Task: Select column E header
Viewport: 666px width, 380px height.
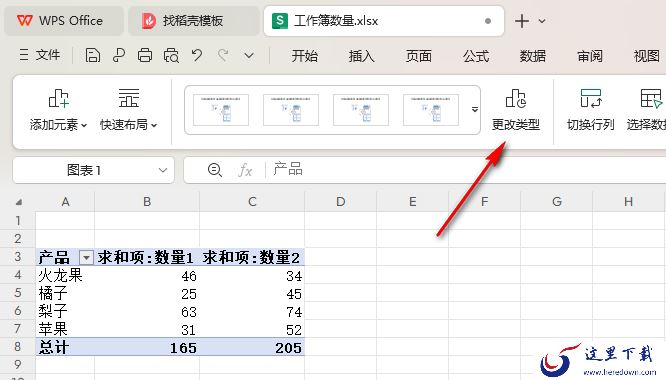Action: (412, 202)
